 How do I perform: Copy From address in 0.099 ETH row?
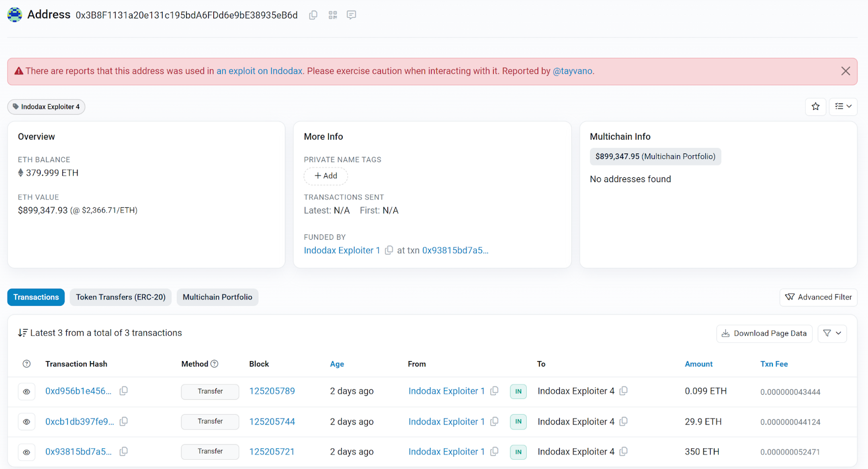[x=494, y=391]
